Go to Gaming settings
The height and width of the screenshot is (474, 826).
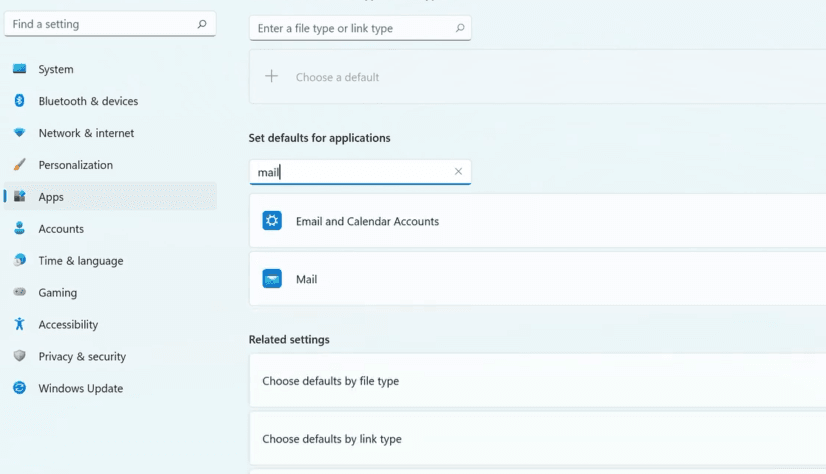tap(110, 293)
